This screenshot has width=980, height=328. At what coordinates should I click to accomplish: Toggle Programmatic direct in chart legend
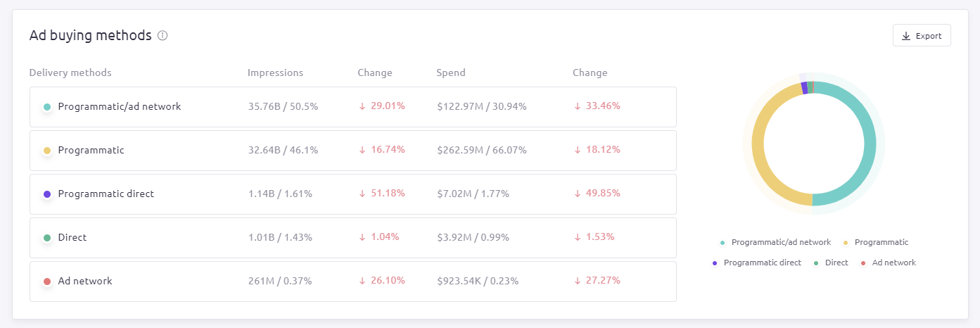click(x=757, y=263)
